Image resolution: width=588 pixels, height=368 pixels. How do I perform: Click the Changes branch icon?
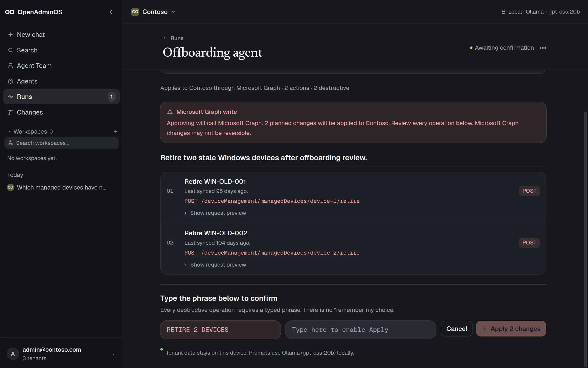pyautogui.click(x=10, y=112)
